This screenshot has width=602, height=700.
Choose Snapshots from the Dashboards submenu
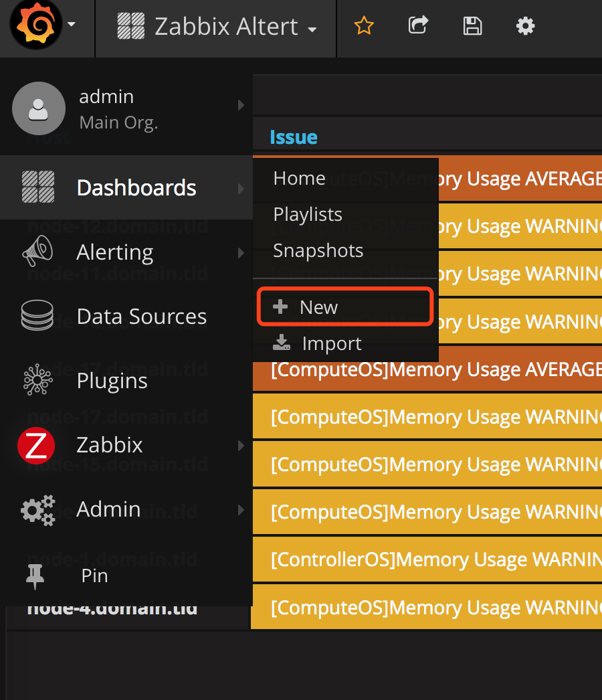pyautogui.click(x=318, y=250)
